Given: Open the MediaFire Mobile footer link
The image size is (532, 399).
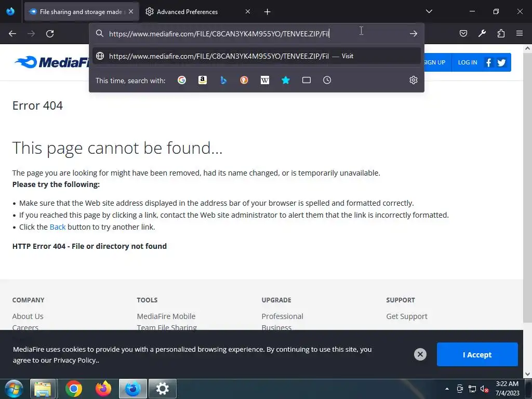Looking at the screenshot, I should [x=166, y=316].
